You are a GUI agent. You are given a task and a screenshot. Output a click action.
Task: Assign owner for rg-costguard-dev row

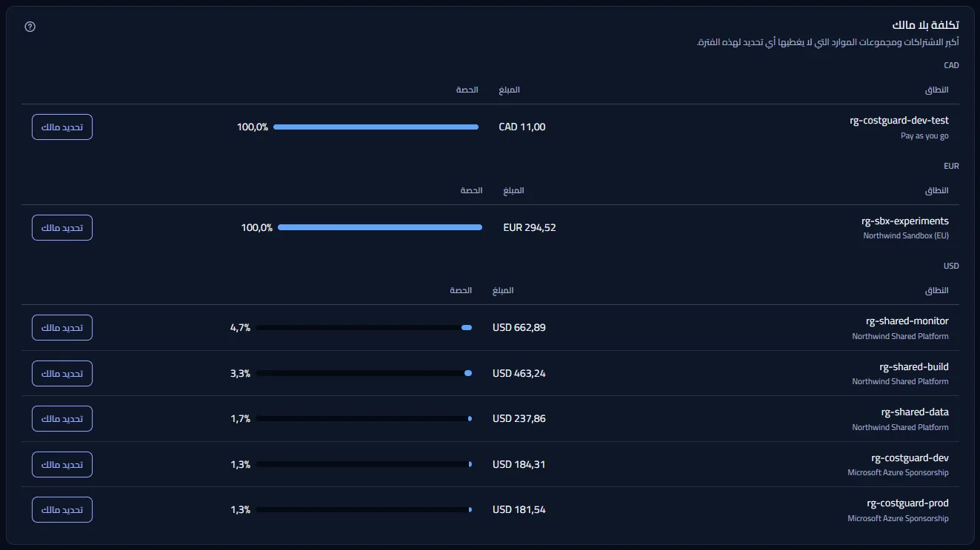pyautogui.click(x=62, y=465)
